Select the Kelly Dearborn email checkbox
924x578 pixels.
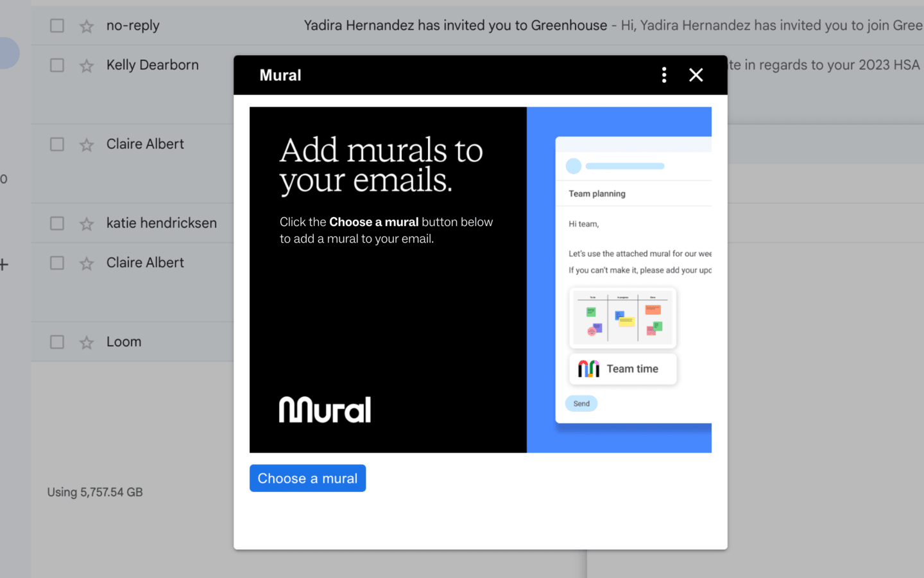point(57,65)
